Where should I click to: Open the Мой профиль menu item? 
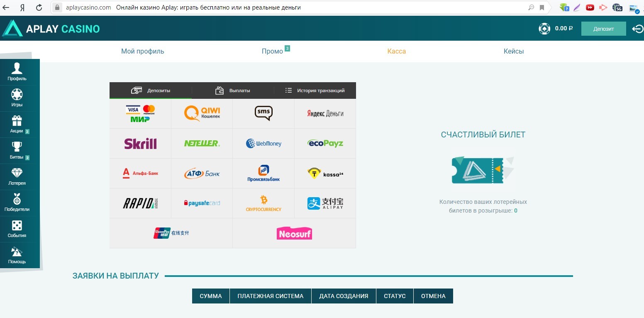tap(143, 51)
